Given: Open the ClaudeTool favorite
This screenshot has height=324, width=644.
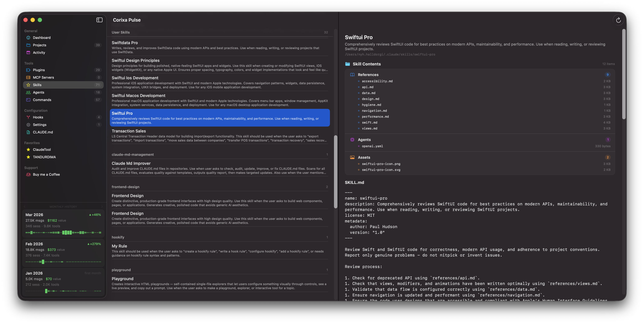Looking at the screenshot, I should tap(63, 150).
